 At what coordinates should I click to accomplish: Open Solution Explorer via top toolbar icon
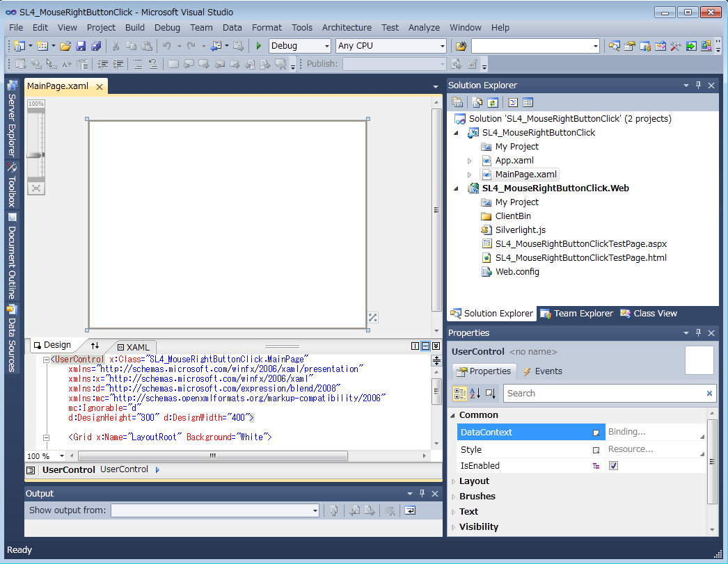pos(615,46)
